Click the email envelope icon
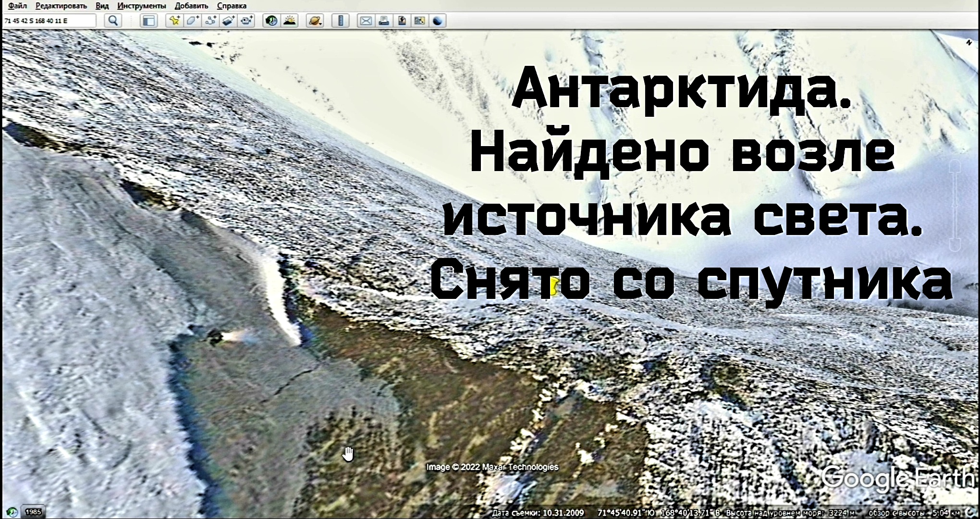Screen dimensions: 980x519 pyautogui.click(x=366, y=21)
